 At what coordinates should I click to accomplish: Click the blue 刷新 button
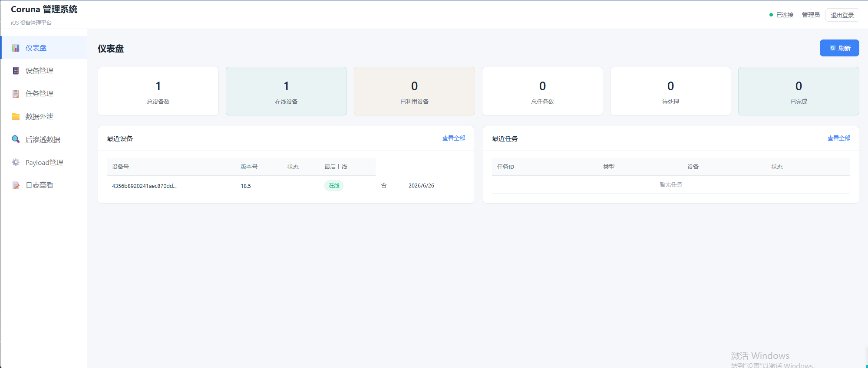coord(839,48)
